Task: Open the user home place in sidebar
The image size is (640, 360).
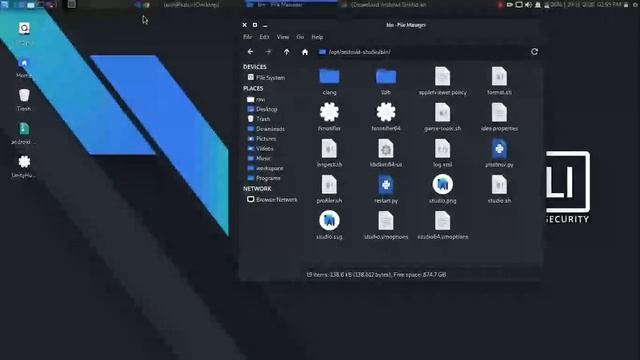Action: coord(256,99)
